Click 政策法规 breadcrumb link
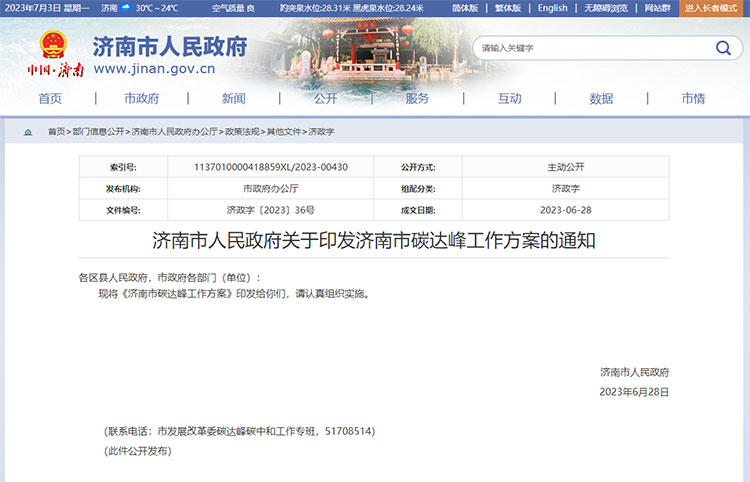 tap(241, 131)
